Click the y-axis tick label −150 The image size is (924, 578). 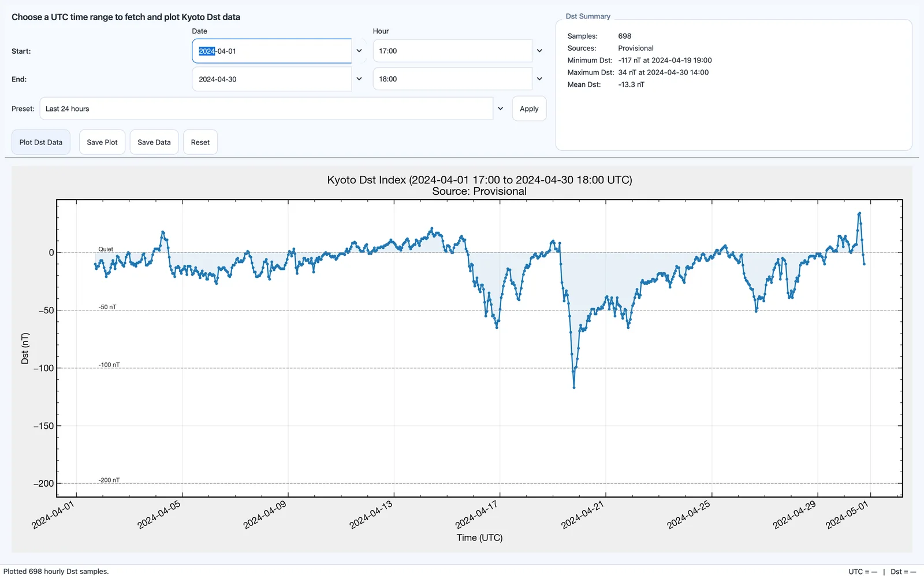tap(43, 426)
